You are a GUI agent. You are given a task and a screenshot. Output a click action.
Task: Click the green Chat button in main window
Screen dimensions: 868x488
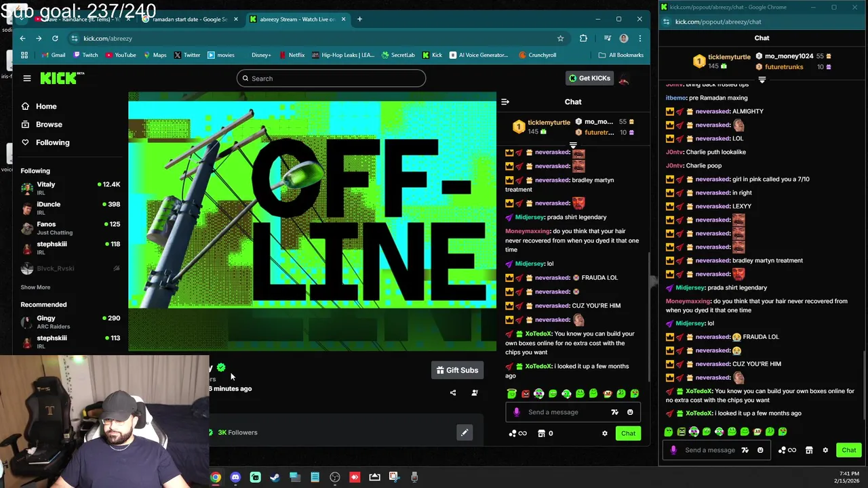[x=628, y=434]
